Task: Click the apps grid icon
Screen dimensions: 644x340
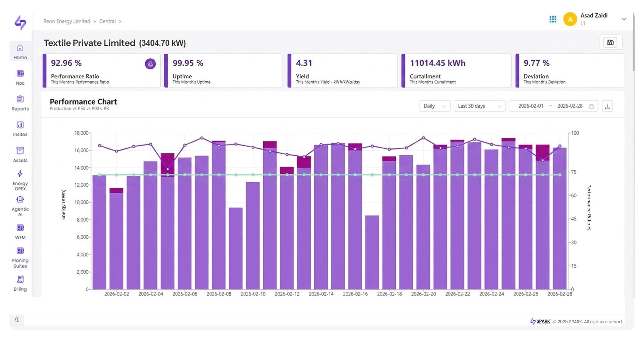Action: coord(553,19)
